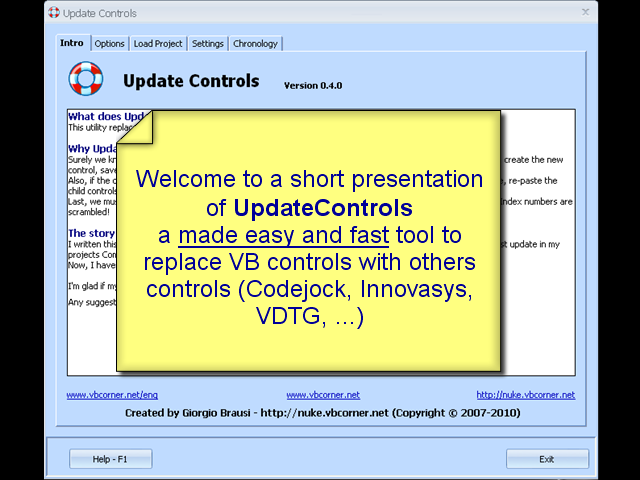Click the yellow welcome presentation note
The width and height of the screenshot is (640, 480).
click(x=309, y=241)
